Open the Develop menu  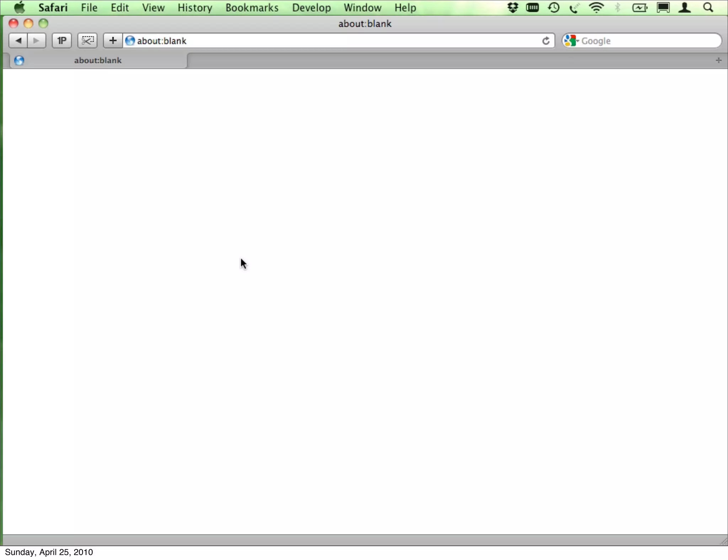[x=311, y=7]
